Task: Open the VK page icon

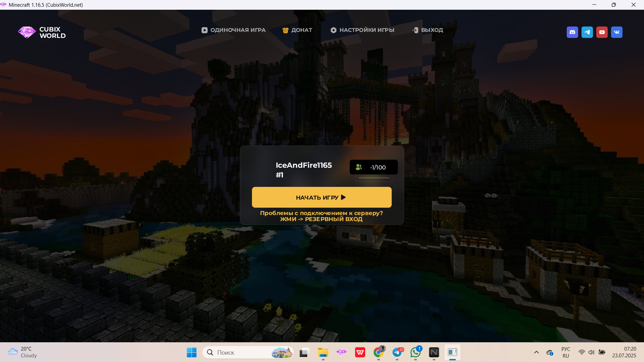Action: tap(616, 32)
